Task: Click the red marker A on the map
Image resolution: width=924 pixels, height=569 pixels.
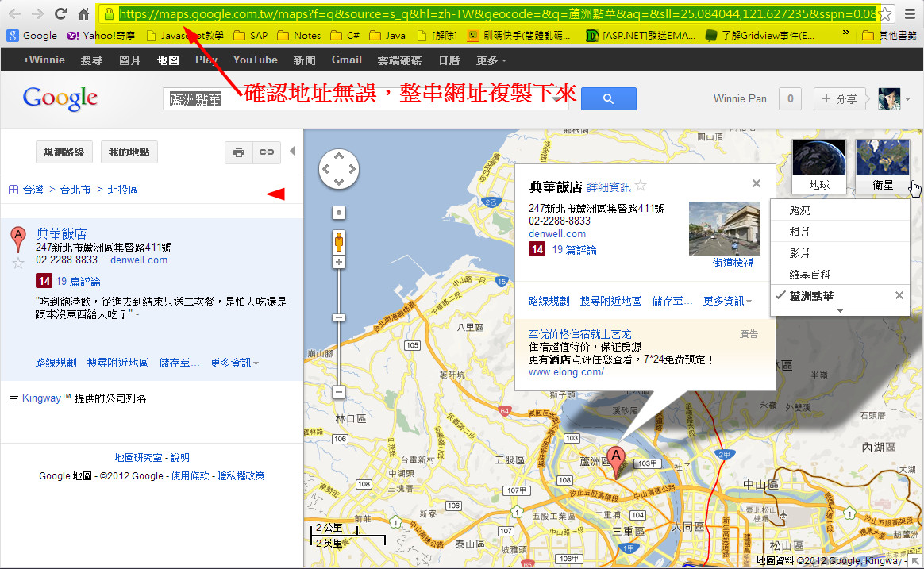Action: click(616, 461)
